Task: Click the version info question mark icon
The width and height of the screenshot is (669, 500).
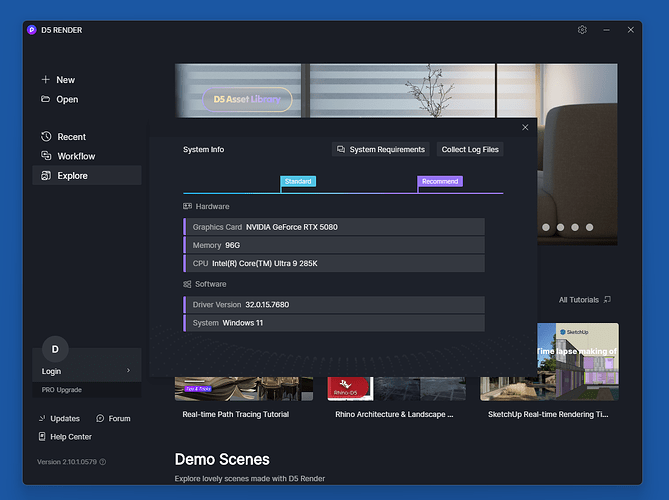Action: click(x=103, y=462)
